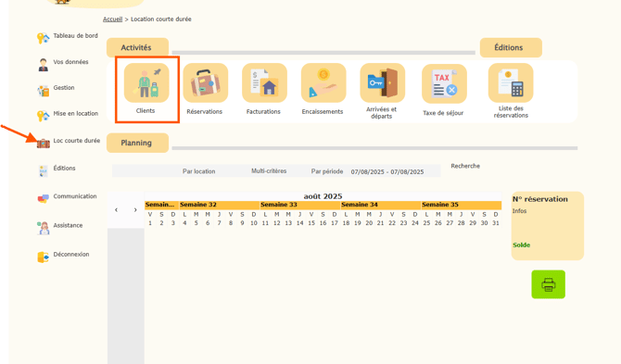
Task: Select the Activités tab
Action: [x=137, y=47]
